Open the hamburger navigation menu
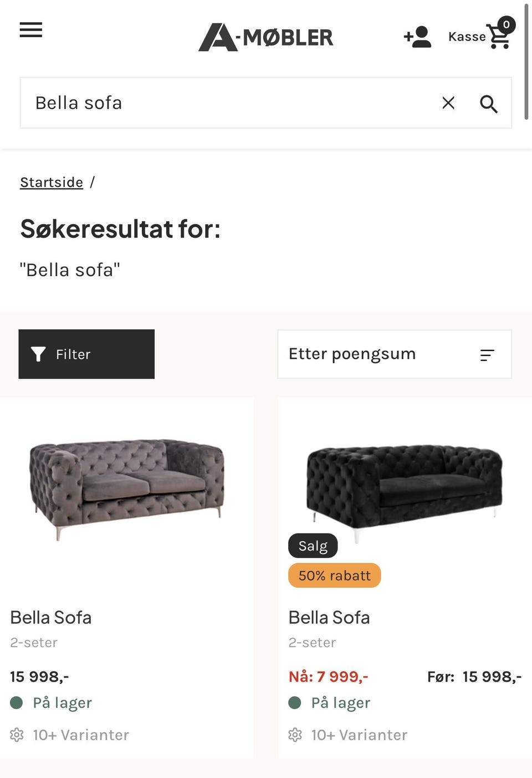Image resolution: width=532 pixels, height=778 pixels. pos(30,30)
